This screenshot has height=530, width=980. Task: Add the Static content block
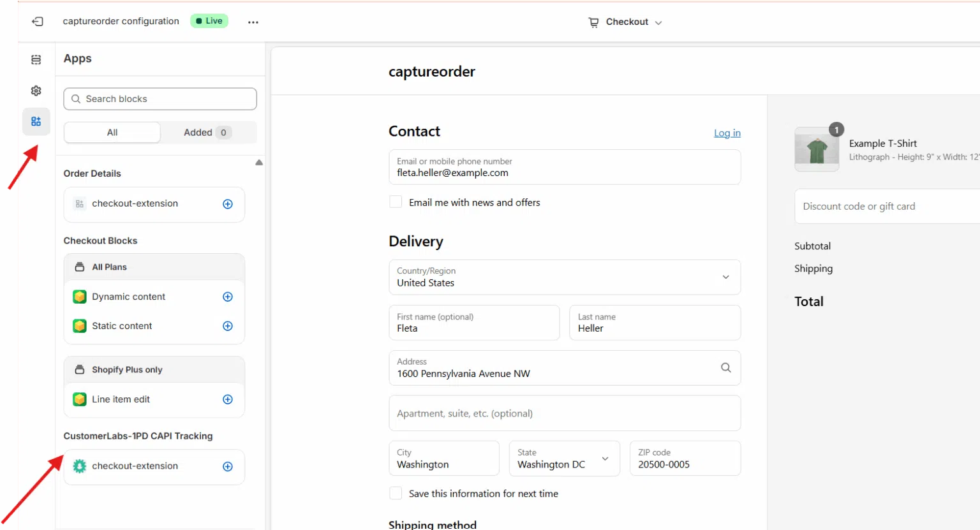pyautogui.click(x=228, y=326)
